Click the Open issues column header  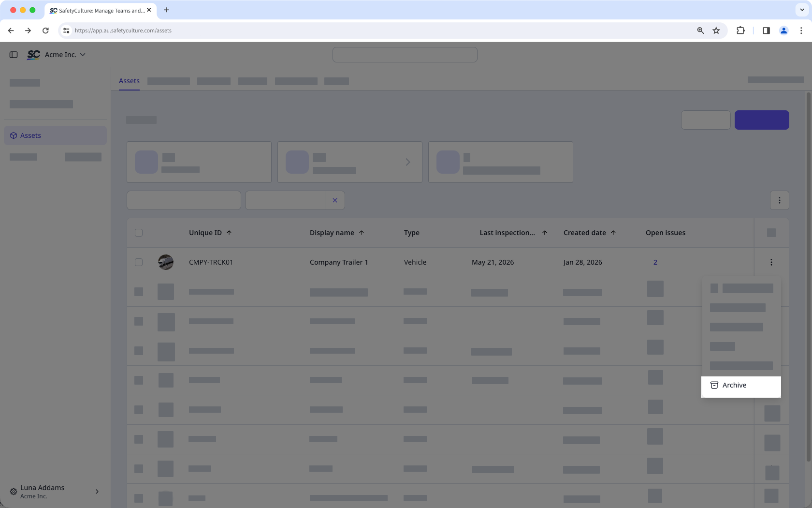pos(666,233)
